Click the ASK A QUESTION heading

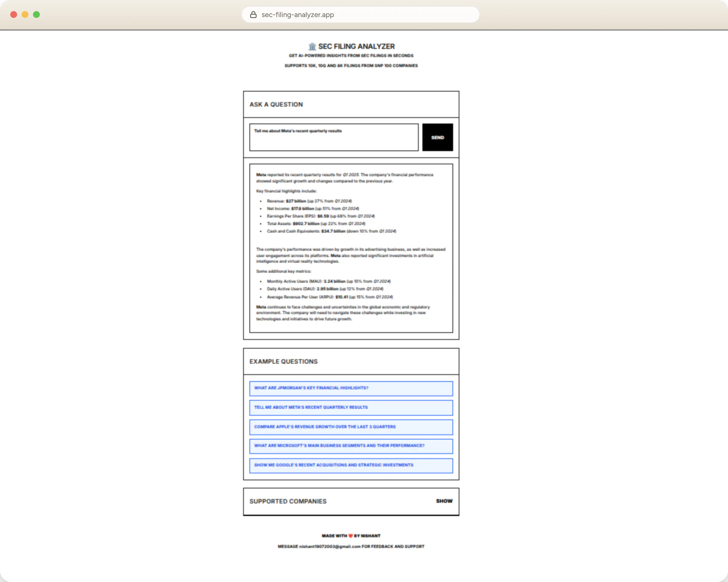pos(276,104)
